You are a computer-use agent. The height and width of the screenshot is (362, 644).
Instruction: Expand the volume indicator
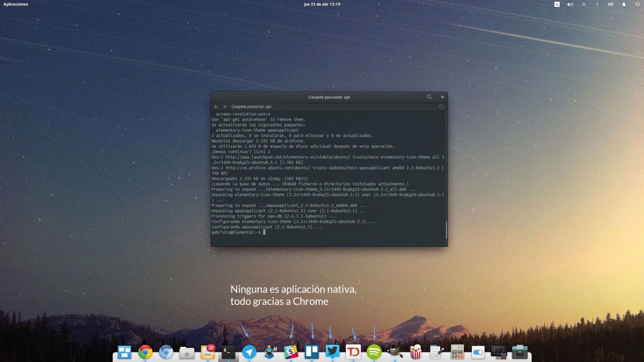[x=570, y=4]
